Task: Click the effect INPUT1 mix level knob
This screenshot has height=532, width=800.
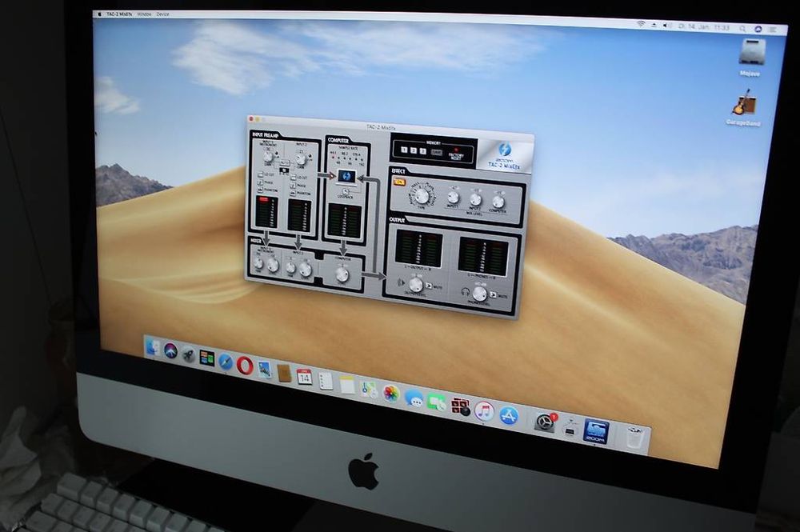Action: pyautogui.click(x=454, y=197)
